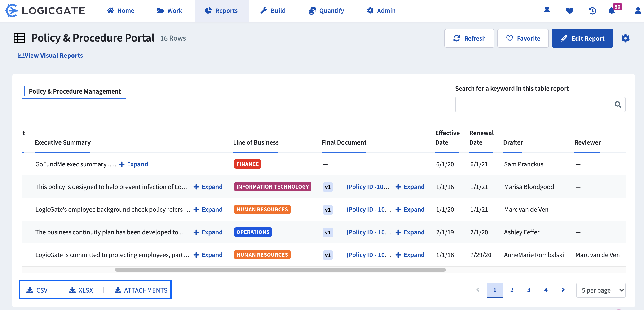Screen dimensions: 644x310
Task: Open the Work menu
Action: coord(169,10)
